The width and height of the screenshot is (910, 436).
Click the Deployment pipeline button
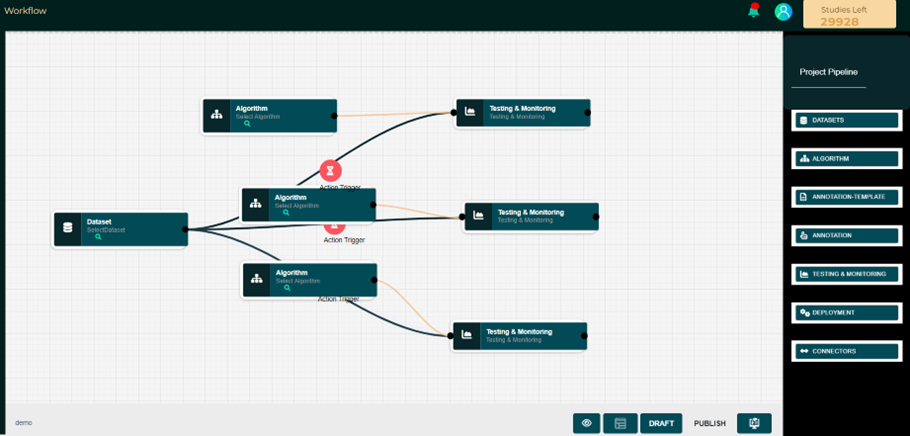click(x=847, y=312)
